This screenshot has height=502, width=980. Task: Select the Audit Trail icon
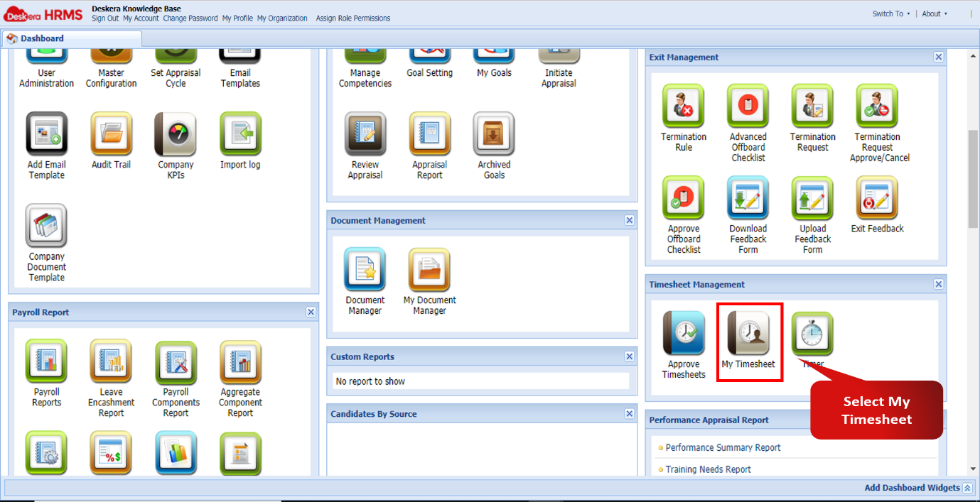click(110, 135)
